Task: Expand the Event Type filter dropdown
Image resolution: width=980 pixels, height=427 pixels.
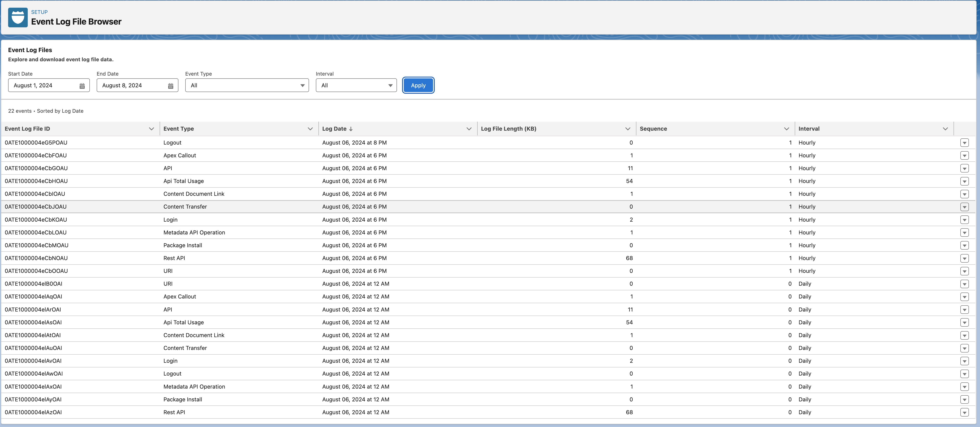Action: coord(246,86)
